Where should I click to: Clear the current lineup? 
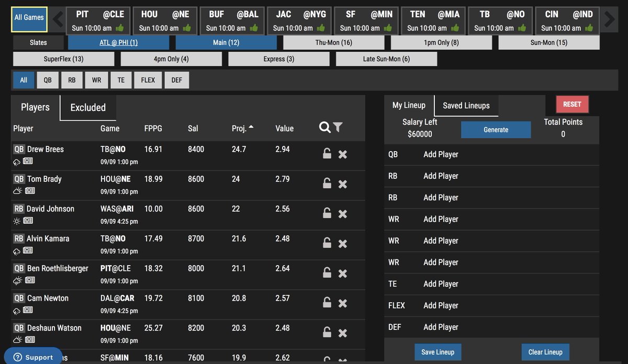click(545, 352)
